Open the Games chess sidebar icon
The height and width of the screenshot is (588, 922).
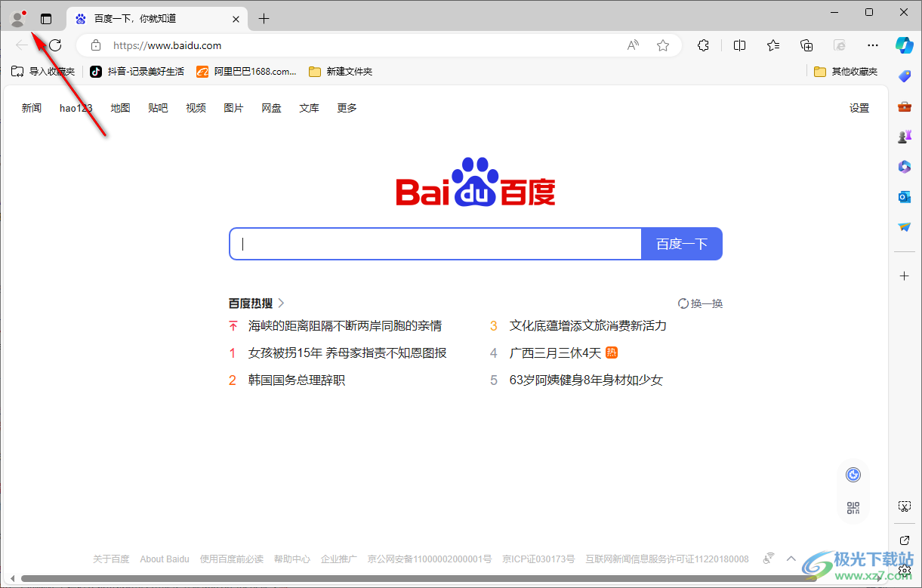point(905,137)
